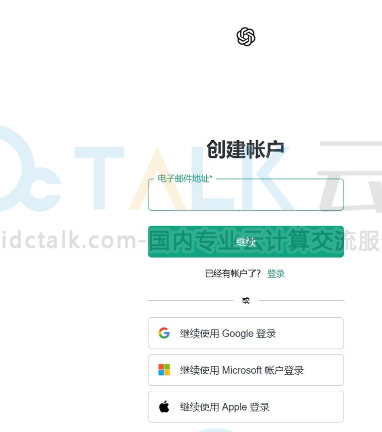Focus the email address input field
This screenshot has height=432, width=382.
point(246,195)
